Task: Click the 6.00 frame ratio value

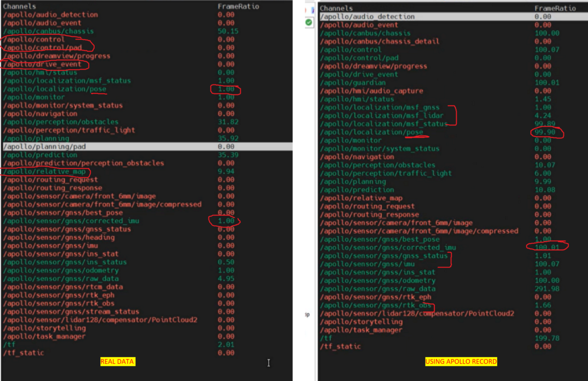Action: tap(543, 173)
